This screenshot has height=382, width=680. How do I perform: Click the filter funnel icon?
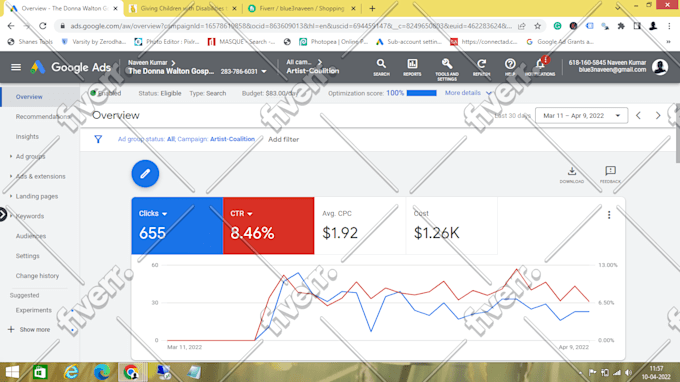click(98, 139)
